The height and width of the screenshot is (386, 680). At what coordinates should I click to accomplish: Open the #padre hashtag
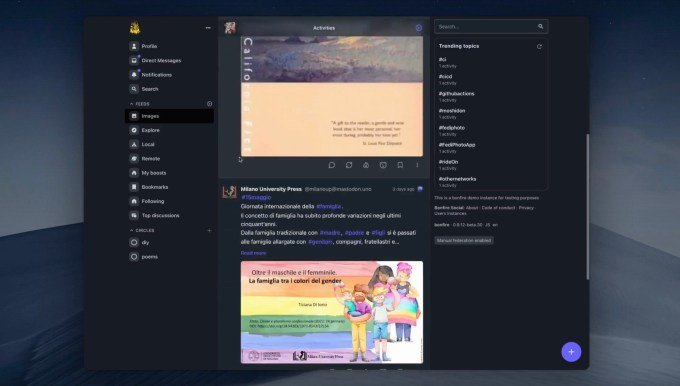click(x=354, y=233)
